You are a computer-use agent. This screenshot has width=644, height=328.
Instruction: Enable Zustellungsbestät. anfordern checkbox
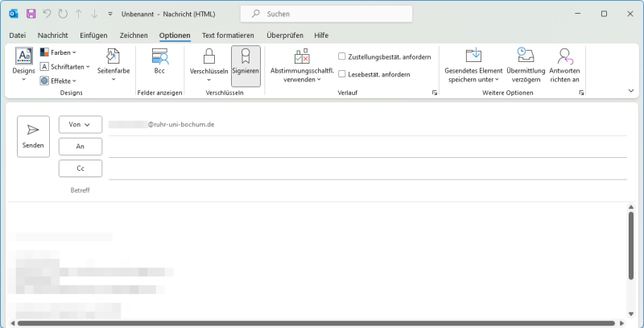pyautogui.click(x=342, y=56)
